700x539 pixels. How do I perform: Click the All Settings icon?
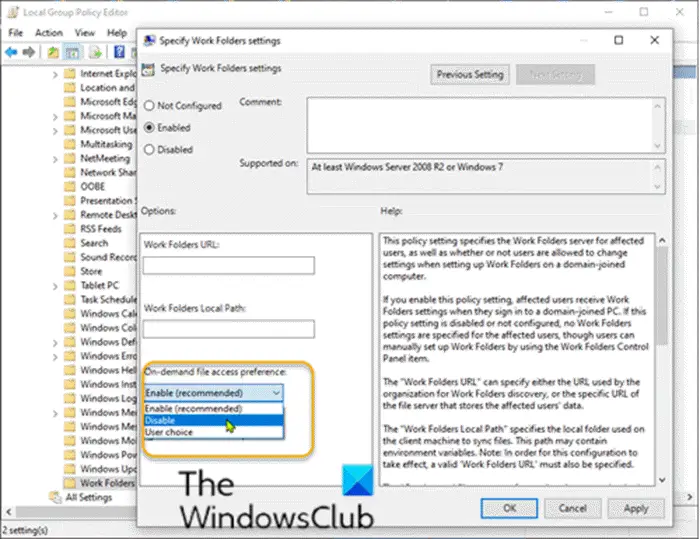[55, 497]
